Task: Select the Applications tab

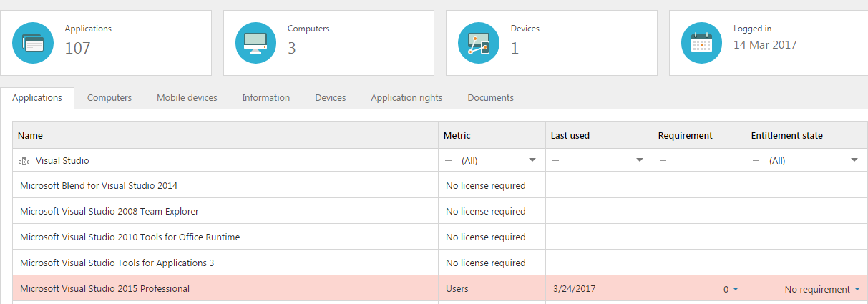Action: (37, 98)
